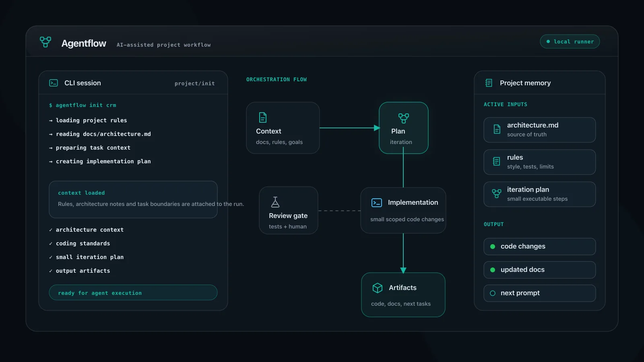
Task: Click the 'output artifacts' checked line
Action: [x=79, y=271]
